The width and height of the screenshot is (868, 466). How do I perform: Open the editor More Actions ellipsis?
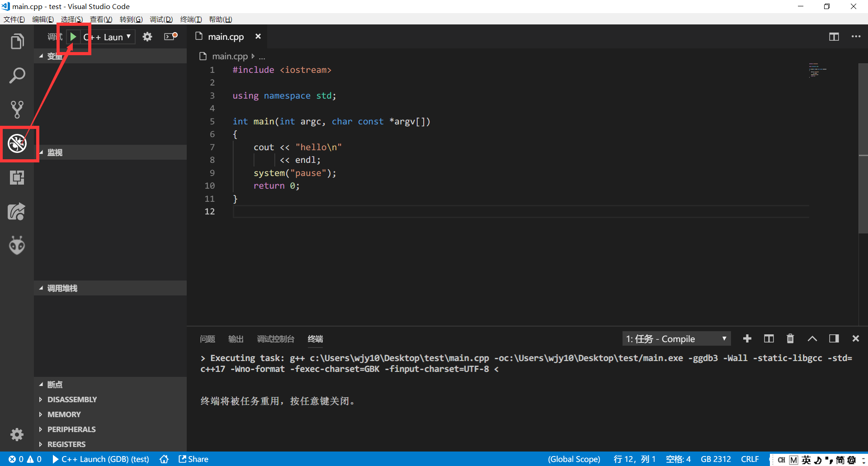[x=856, y=37]
